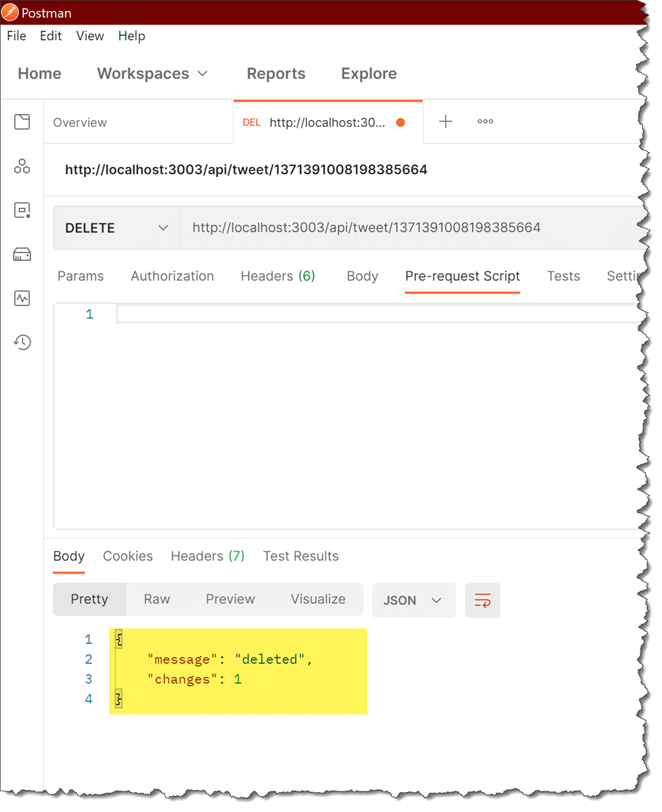Open the JSON format dropdown
The height and width of the screenshot is (812, 662).
pyautogui.click(x=413, y=601)
